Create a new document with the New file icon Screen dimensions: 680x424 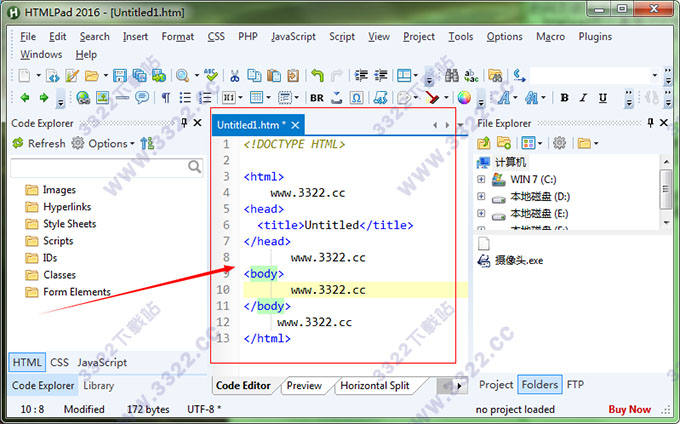point(25,76)
